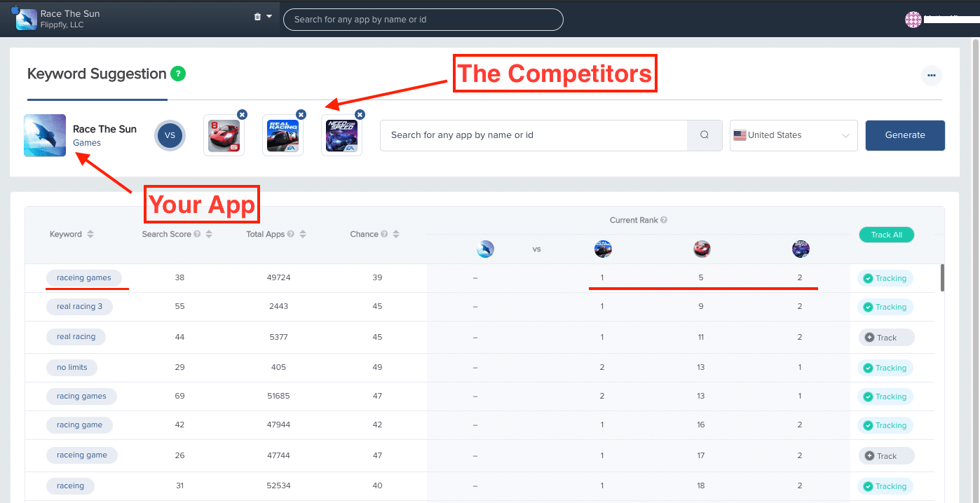This screenshot has width=980, height=503.
Task: Toggle tracking for "no limits"
Action: [x=885, y=368]
